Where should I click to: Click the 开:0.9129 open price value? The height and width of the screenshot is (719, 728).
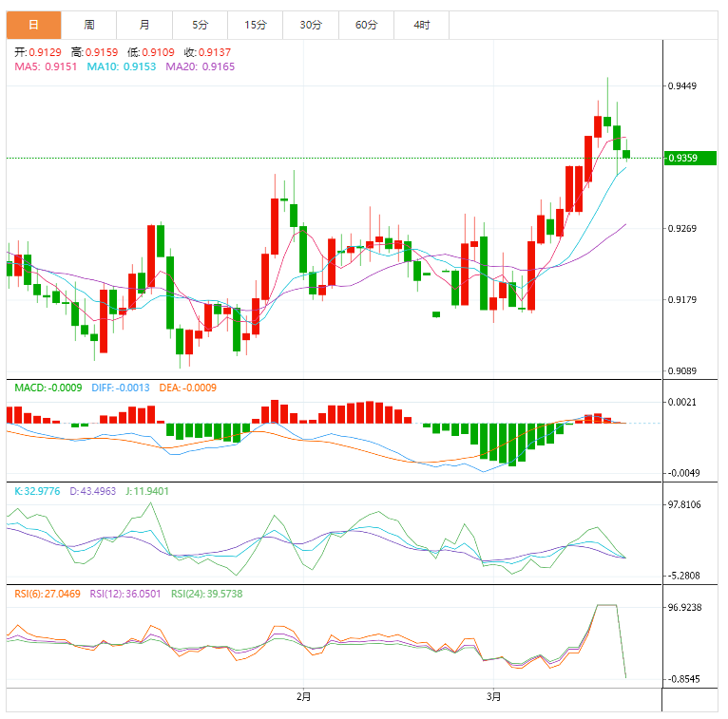point(38,52)
